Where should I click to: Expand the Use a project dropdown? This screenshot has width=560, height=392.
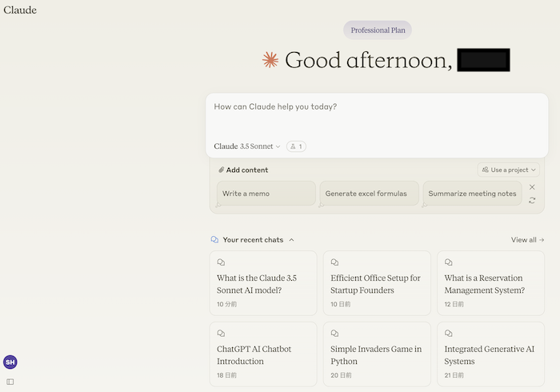point(509,170)
